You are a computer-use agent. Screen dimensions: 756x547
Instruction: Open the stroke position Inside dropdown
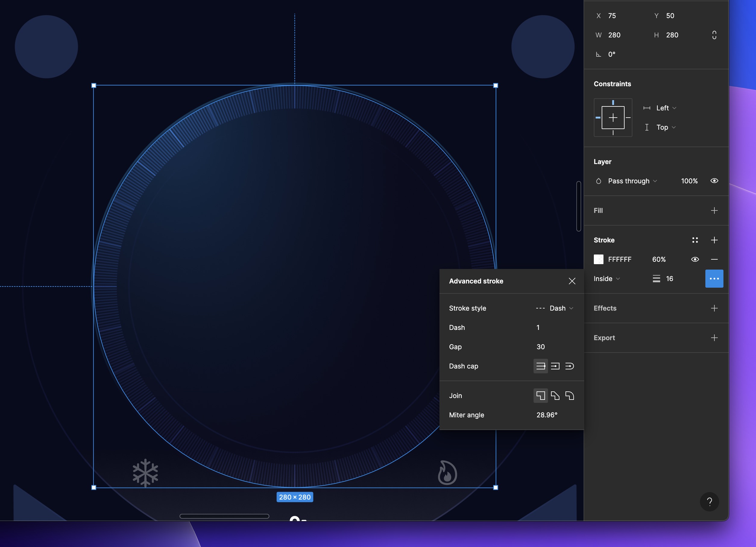pos(606,279)
